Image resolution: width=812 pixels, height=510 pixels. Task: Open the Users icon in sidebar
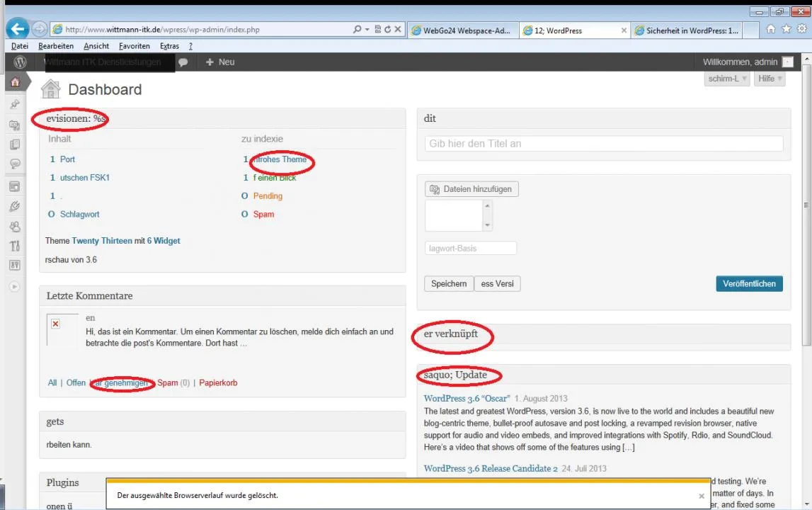(15, 227)
